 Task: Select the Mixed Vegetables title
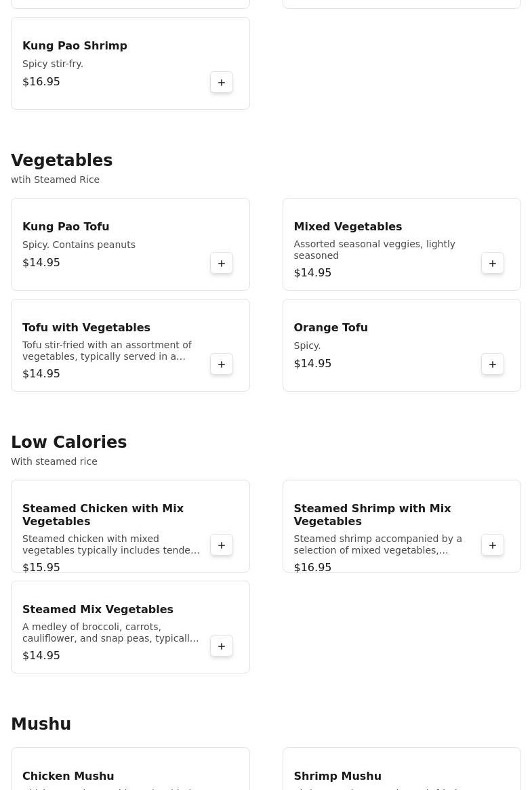pos(348,226)
